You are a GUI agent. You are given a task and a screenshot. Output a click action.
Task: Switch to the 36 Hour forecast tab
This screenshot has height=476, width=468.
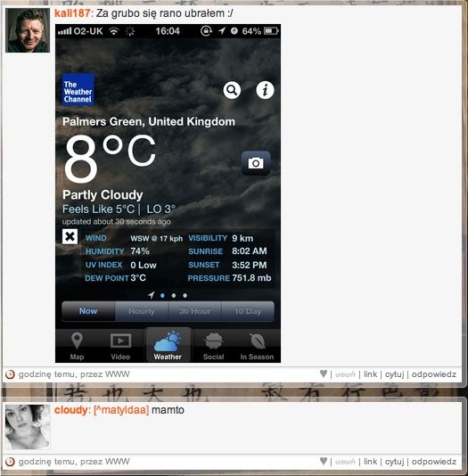195,311
